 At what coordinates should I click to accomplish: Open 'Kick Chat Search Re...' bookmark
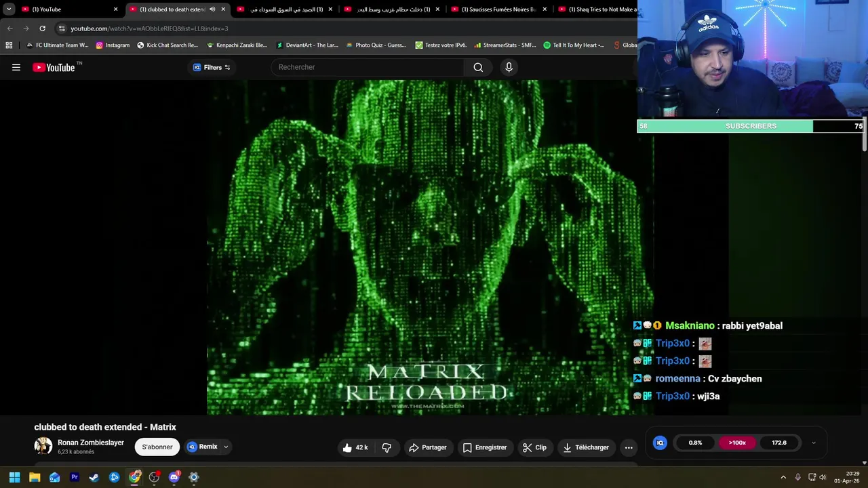[167, 45]
